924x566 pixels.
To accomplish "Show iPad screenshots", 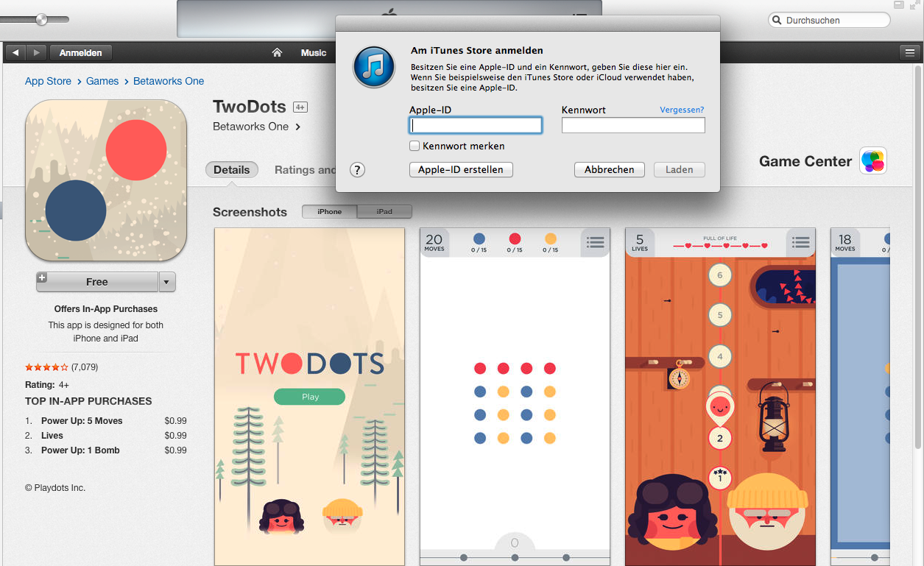I will [384, 212].
